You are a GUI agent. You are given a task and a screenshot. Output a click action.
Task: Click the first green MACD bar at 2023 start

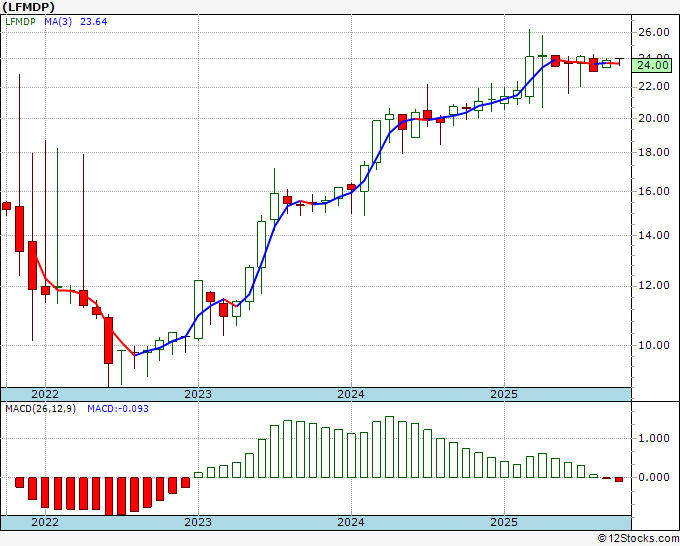(198, 475)
